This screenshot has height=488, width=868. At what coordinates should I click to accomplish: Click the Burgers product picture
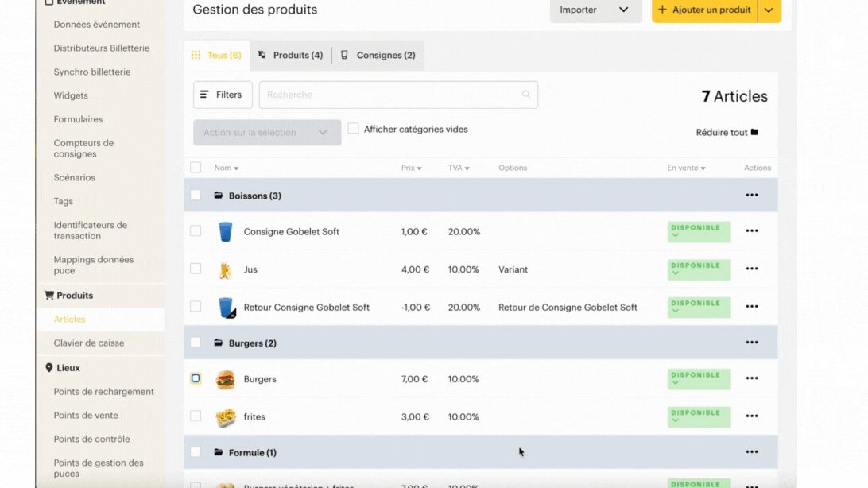click(x=225, y=380)
